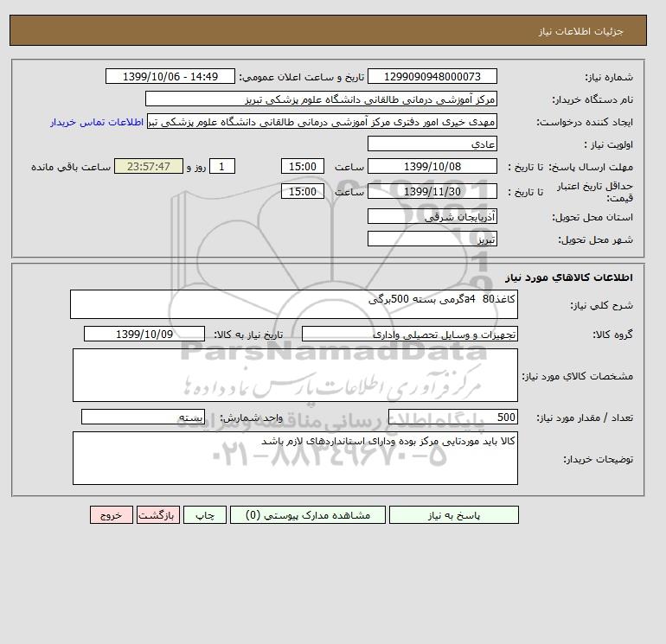
Task: Click the request creator field مهدی خیری
Action: click(322, 121)
